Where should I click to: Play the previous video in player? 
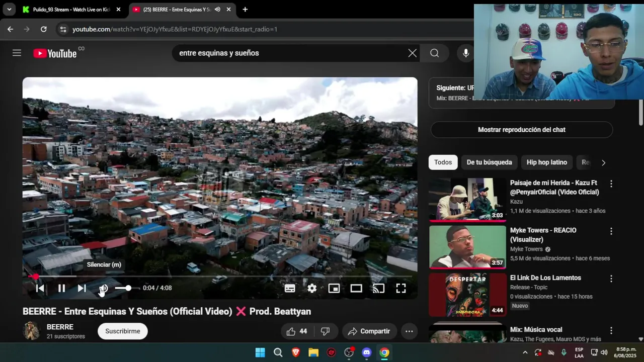click(x=40, y=288)
